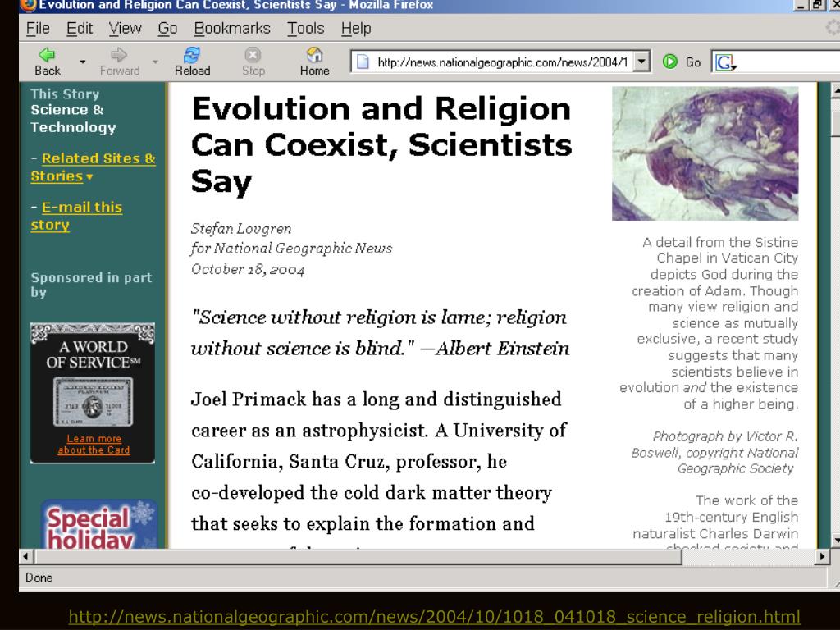Click the horizontal scrollbar right arrow
This screenshot has width=840, height=630.
tap(822, 557)
